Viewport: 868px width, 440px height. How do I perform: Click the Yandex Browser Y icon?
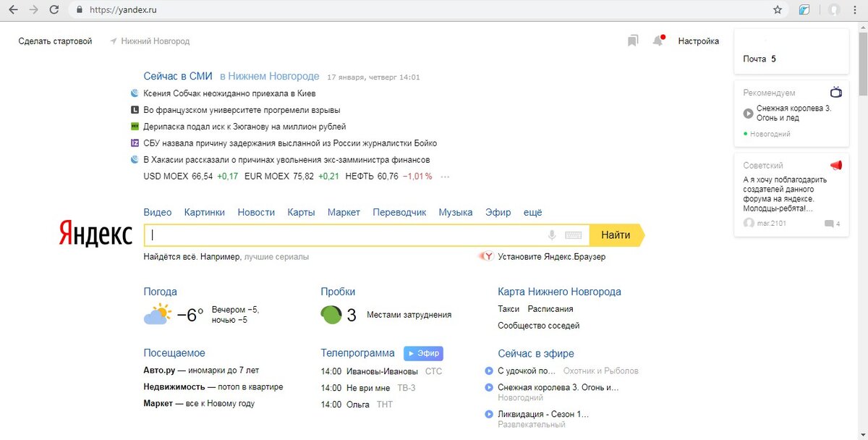[486, 256]
